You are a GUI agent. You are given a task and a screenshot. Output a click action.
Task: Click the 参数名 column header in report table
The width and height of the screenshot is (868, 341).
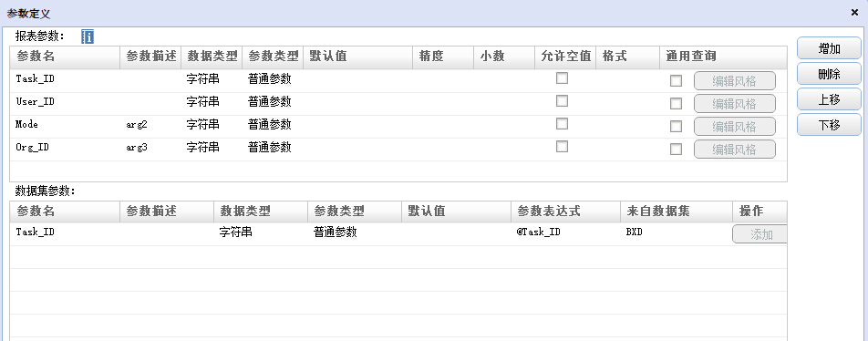tap(65, 56)
